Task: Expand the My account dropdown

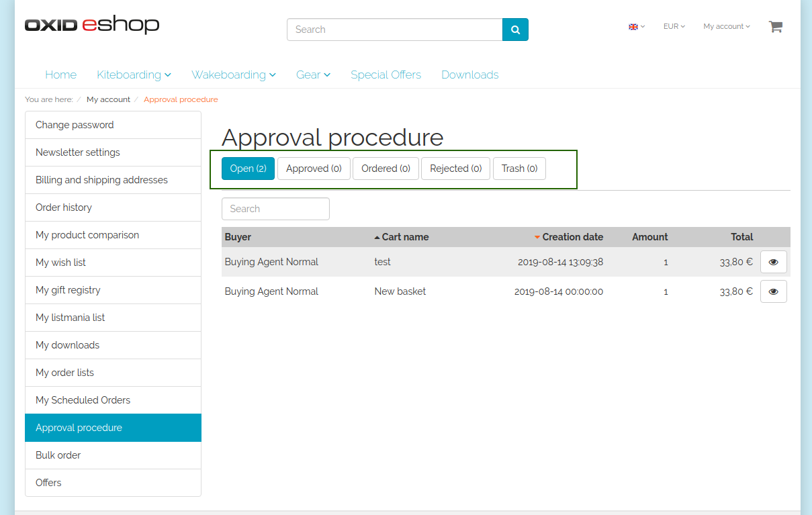Action: [x=726, y=27]
